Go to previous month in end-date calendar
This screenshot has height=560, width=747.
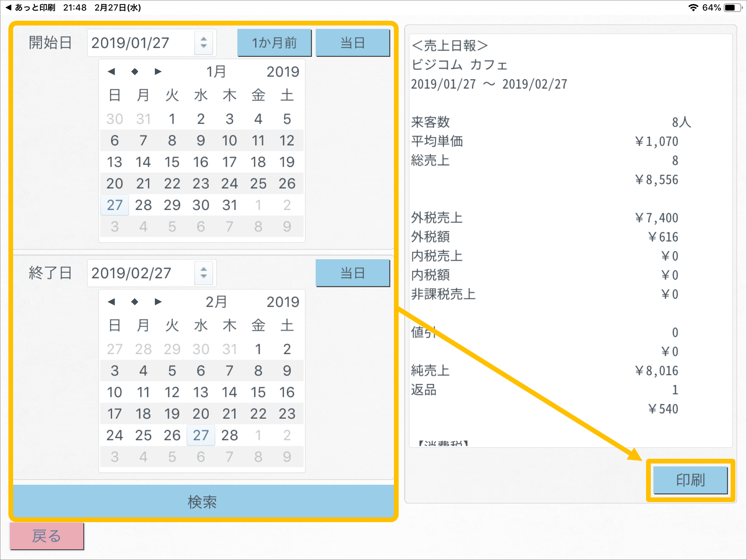(112, 302)
